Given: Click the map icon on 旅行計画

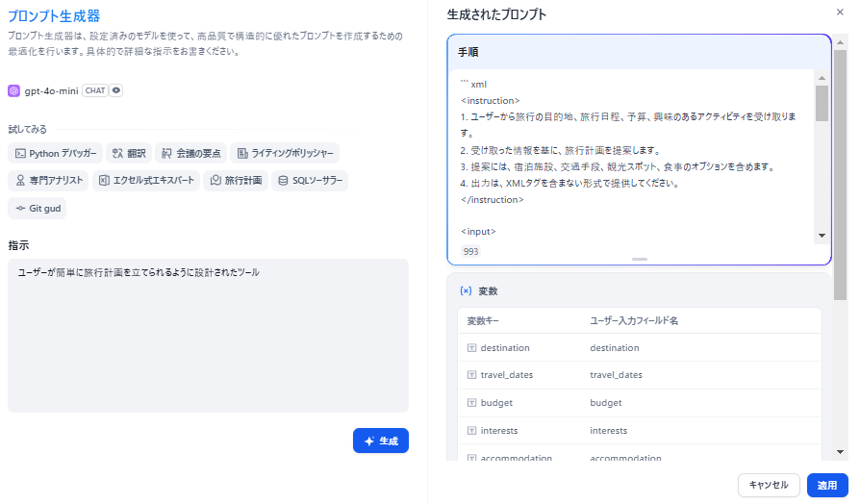Looking at the screenshot, I should click(x=215, y=181).
